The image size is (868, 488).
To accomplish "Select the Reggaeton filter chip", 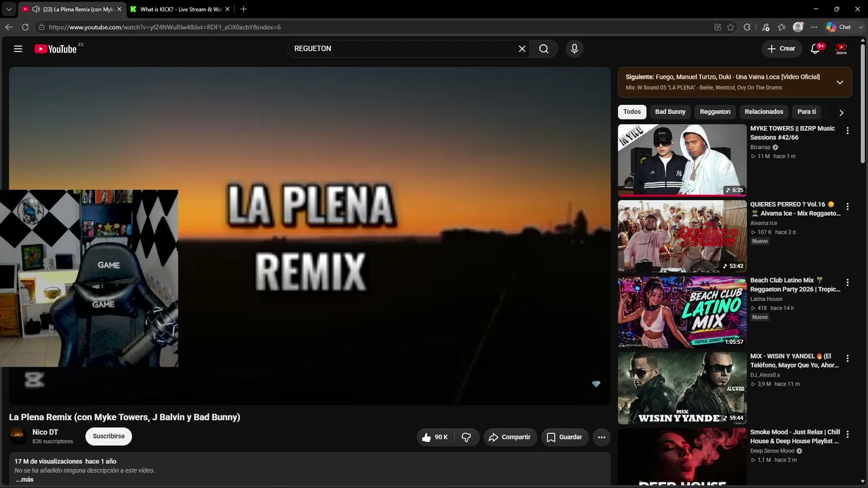I will 715,112.
